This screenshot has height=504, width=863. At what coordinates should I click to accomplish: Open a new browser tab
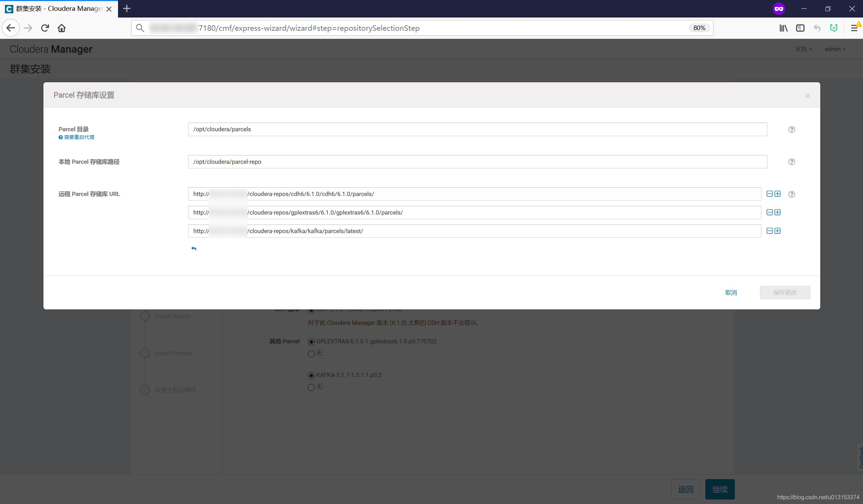point(127,9)
